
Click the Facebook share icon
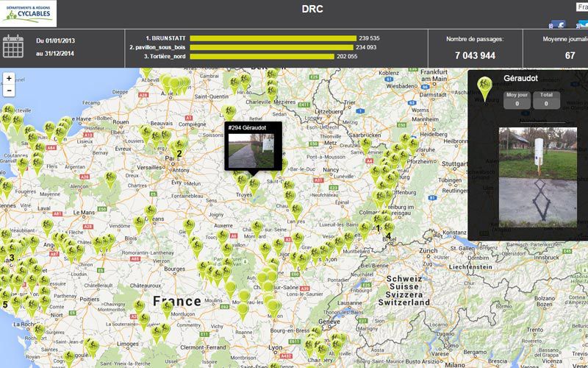tap(559, 24)
